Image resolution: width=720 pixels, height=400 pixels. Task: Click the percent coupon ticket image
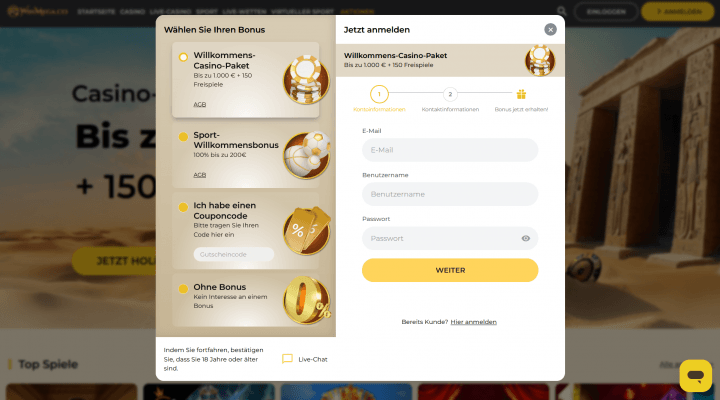tap(306, 231)
